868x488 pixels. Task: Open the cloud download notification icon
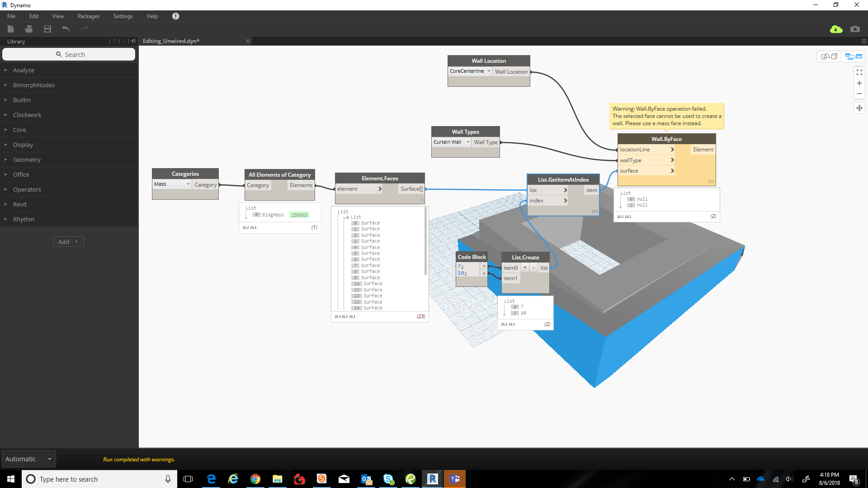[836, 29]
